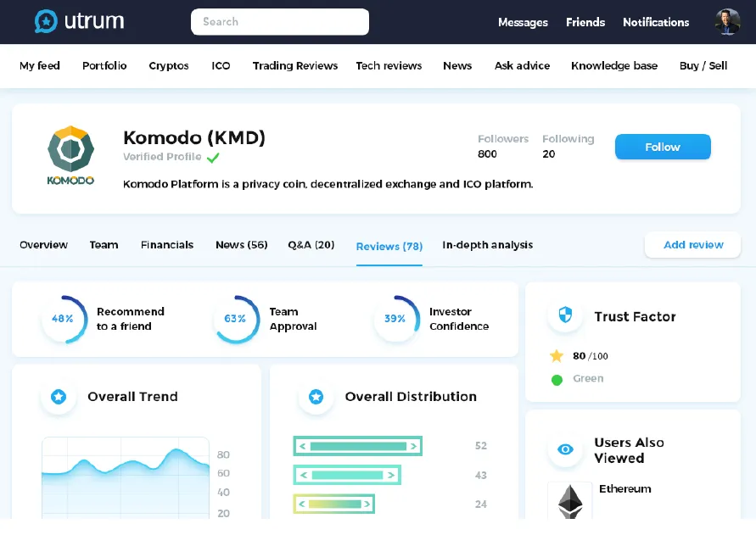Follow the Komodo profile
This screenshot has width=756, height=535.
click(x=663, y=147)
